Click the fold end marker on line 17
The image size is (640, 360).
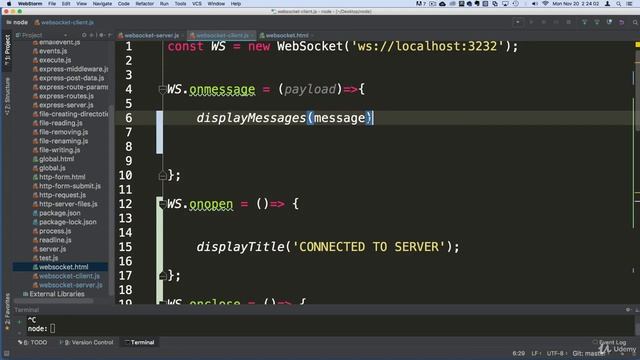[x=162, y=276]
